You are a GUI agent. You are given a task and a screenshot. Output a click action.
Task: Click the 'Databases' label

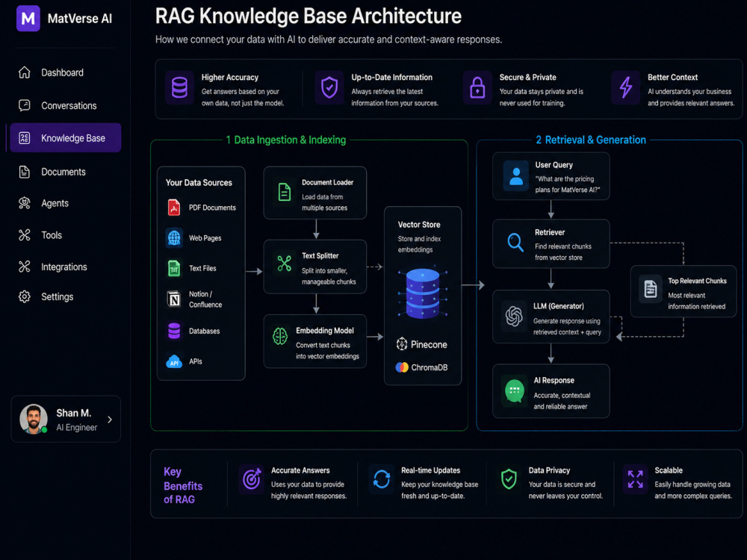205,331
